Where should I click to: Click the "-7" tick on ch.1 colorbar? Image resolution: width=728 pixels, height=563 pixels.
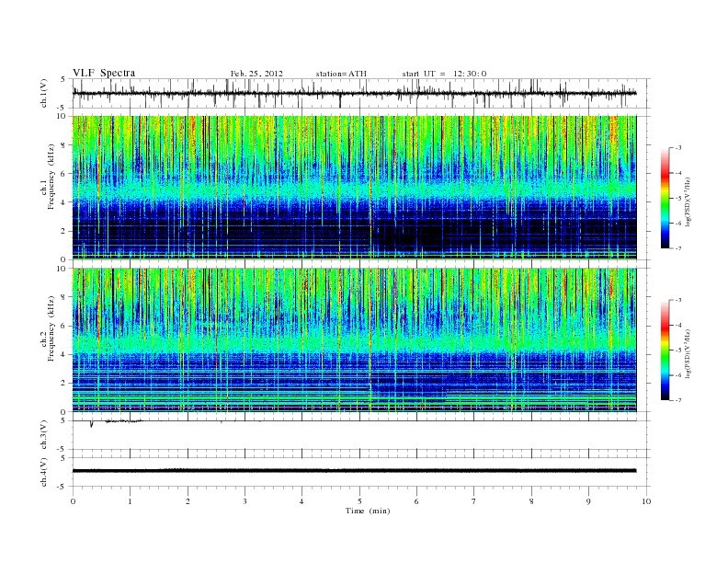point(677,248)
